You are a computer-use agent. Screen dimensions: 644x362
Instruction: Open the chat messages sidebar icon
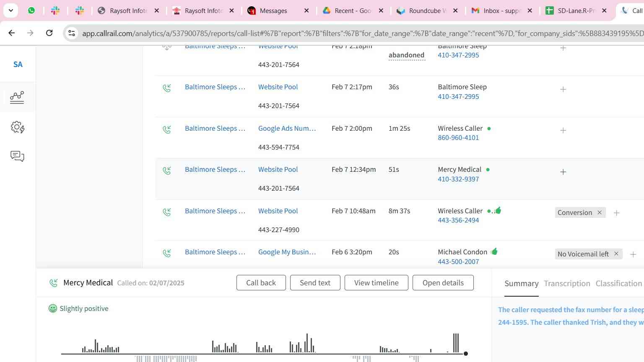click(17, 156)
